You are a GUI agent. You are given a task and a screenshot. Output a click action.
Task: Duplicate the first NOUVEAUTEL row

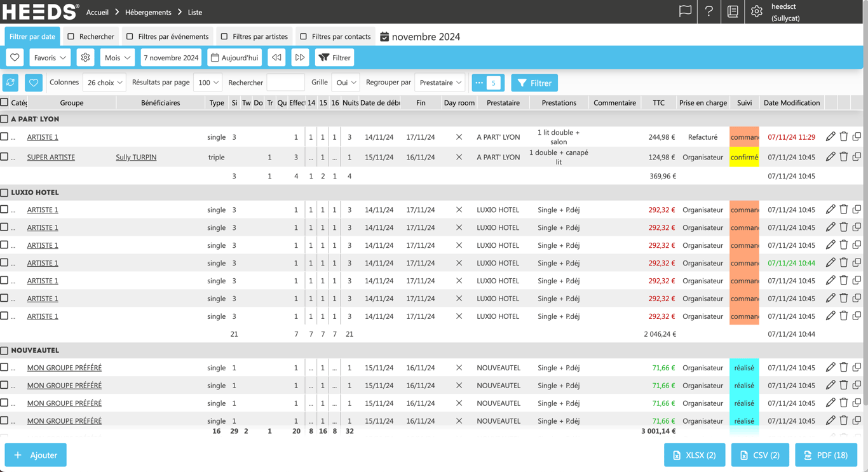[x=857, y=367]
